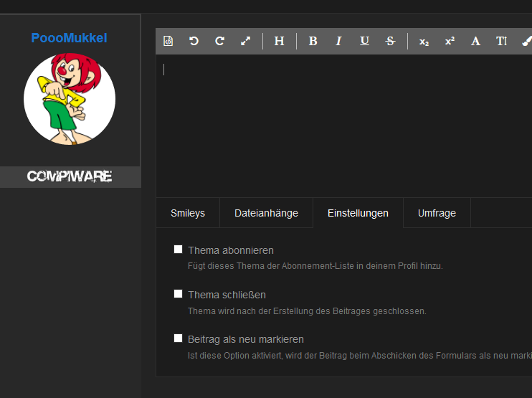Open the font family dropdown (A)

pos(475,41)
